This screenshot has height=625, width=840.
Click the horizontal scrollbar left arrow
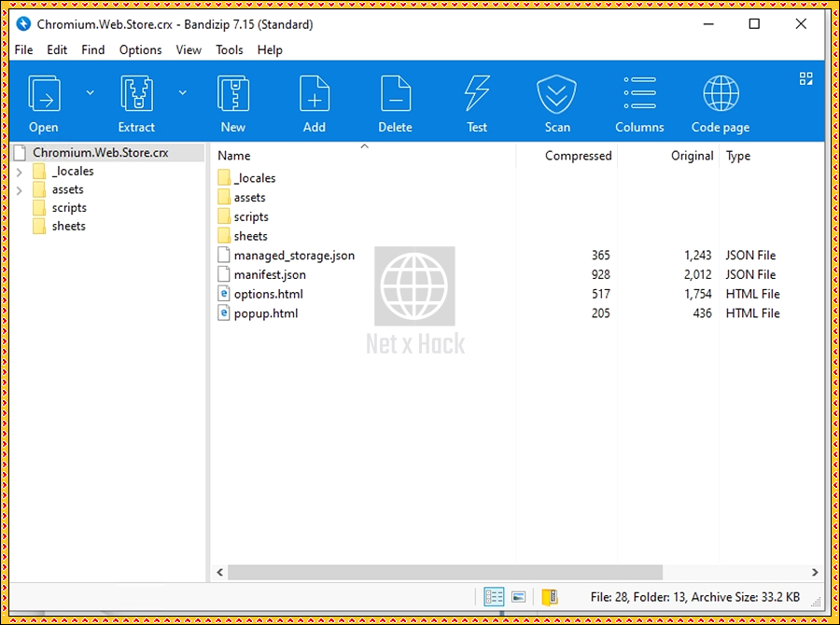pyautogui.click(x=219, y=572)
